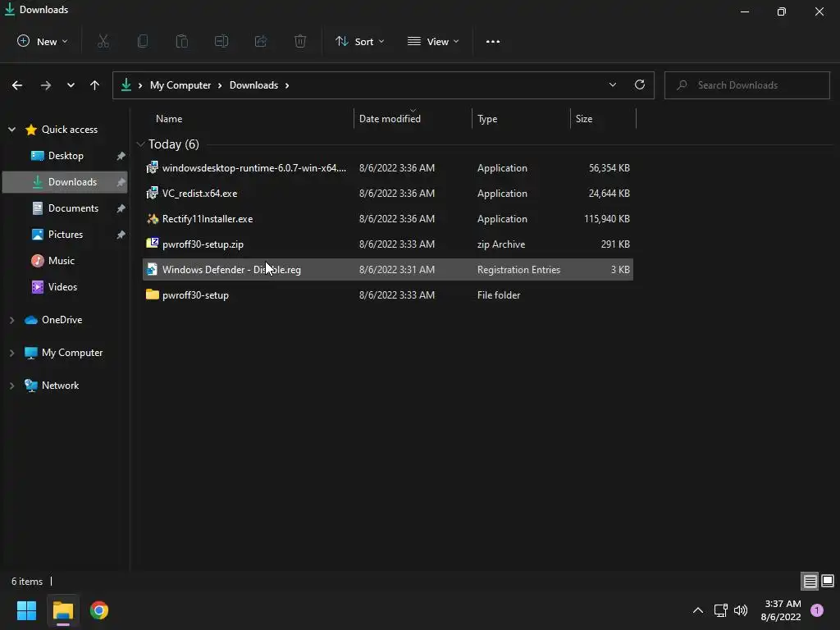
Task: Click the Copy icon in toolbar
Action: [x=143, y=41]
